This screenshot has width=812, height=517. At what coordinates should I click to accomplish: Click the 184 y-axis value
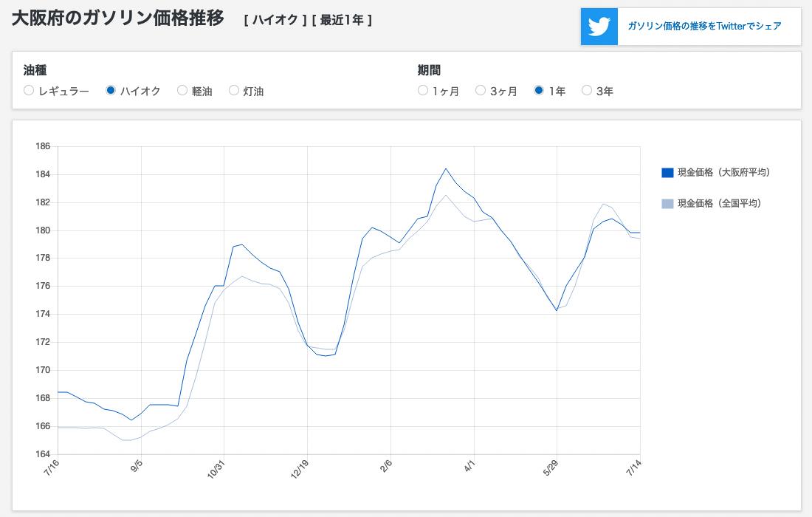tap(43, 174)
